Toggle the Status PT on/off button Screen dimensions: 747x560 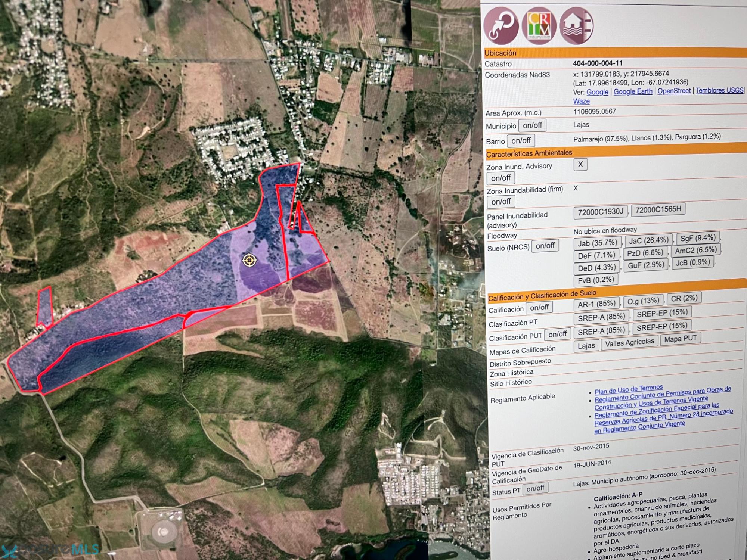tap(535, 488)
